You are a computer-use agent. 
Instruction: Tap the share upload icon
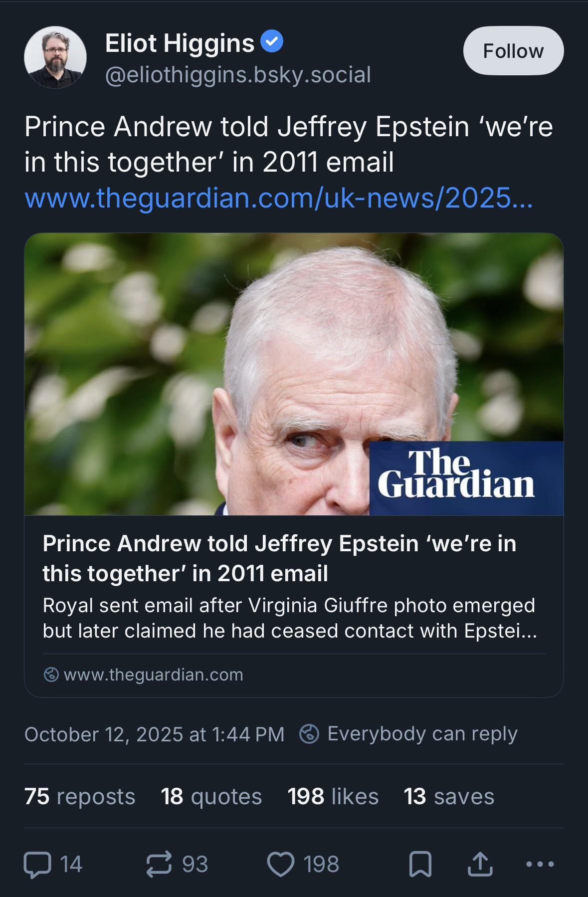[x=480, y=865]
